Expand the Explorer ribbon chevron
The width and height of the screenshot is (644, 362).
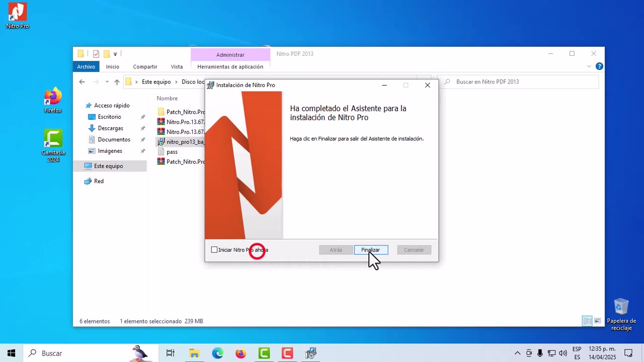point(589,66)
